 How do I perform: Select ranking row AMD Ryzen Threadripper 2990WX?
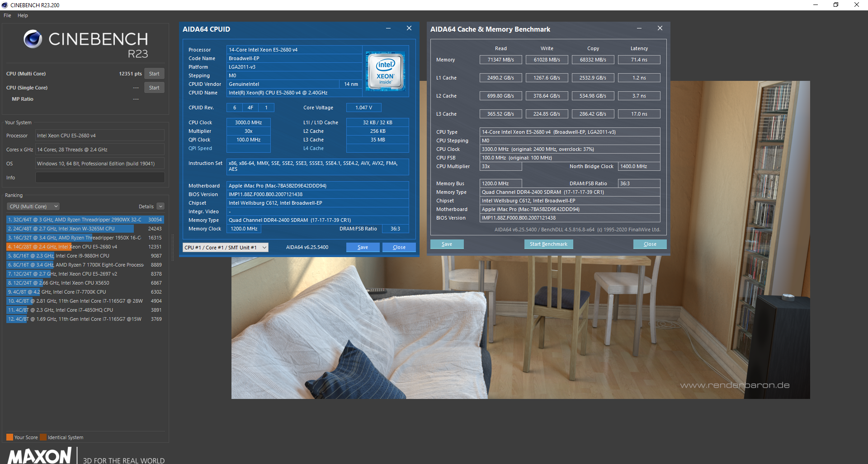point(85,220)
